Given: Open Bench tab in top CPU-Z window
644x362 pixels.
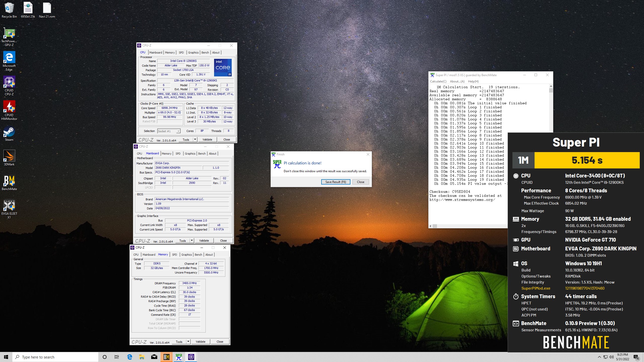Looking at the screenshot, I should point(205,53).
